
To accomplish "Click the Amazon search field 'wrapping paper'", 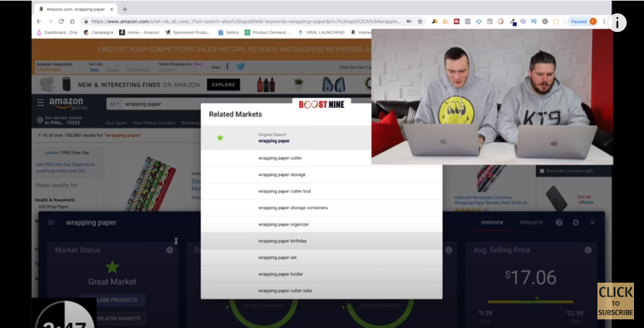I will (162, 104).
